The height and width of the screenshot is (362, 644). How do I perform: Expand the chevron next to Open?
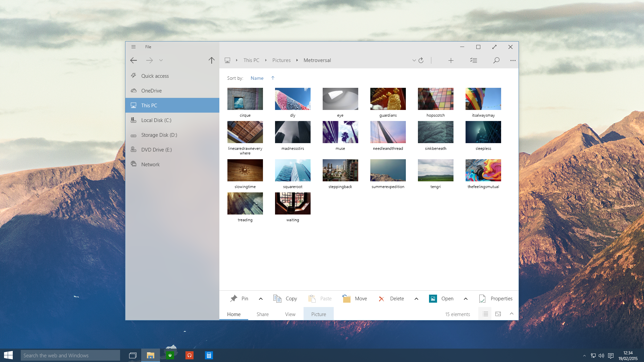(466, 299)
